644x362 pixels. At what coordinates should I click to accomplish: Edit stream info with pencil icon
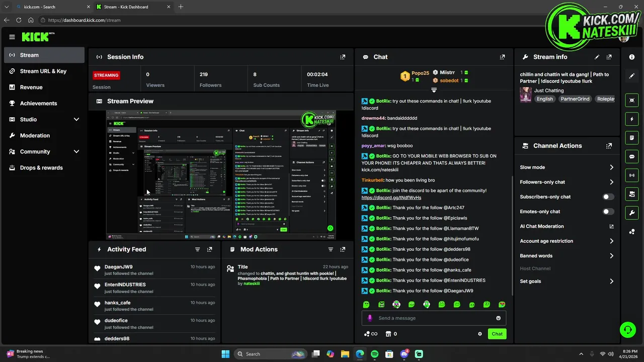pos(597,57)
